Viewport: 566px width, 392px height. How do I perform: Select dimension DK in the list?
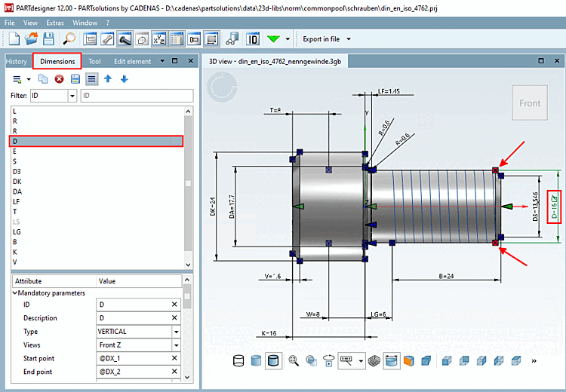point(17,182)
